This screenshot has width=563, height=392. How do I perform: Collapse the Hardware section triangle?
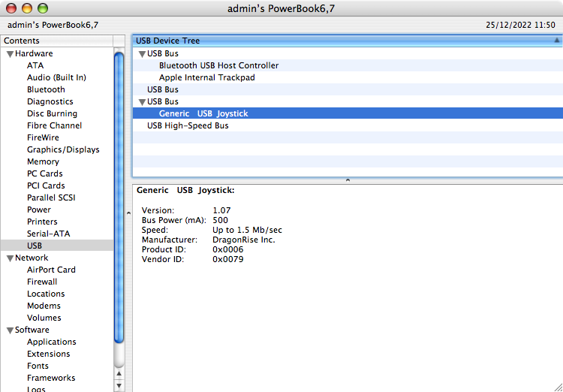point(10,54)
